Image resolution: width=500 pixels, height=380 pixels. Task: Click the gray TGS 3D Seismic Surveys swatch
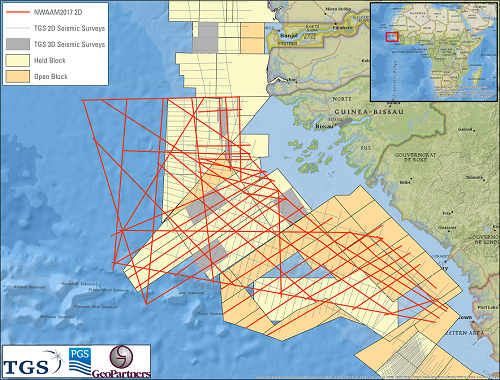18,44
